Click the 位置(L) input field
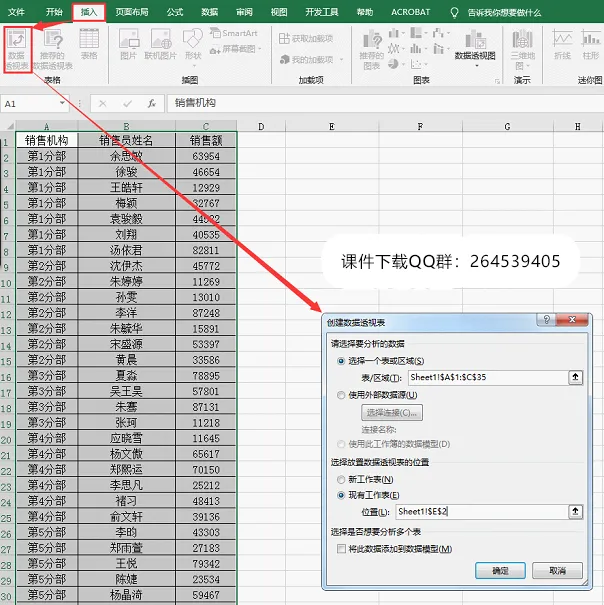 click(x=482, y=512)
